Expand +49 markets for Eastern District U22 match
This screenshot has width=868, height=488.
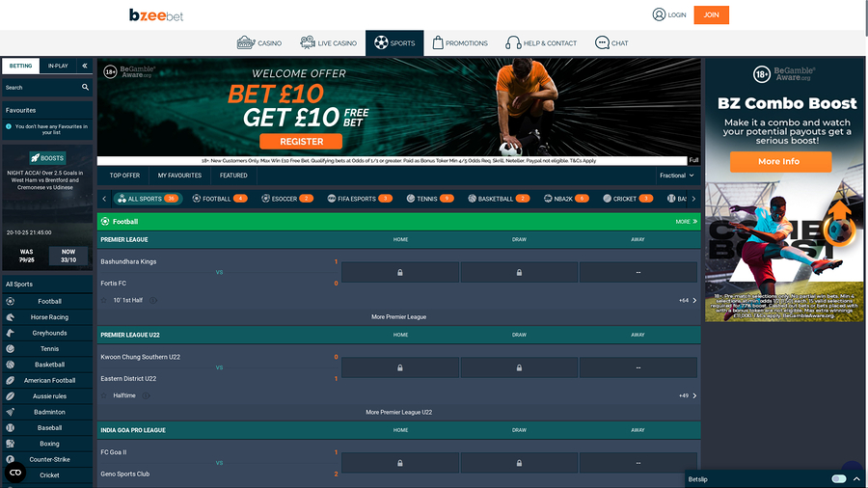pyautogui.click(x=688, y=395)
